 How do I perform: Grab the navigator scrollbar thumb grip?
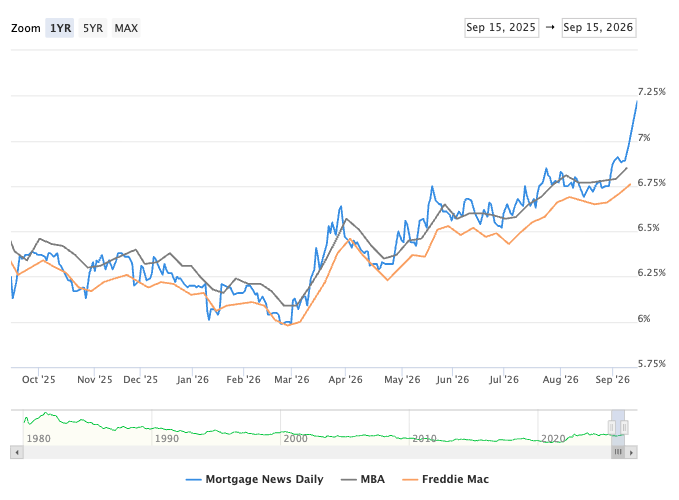coord(618,452)
